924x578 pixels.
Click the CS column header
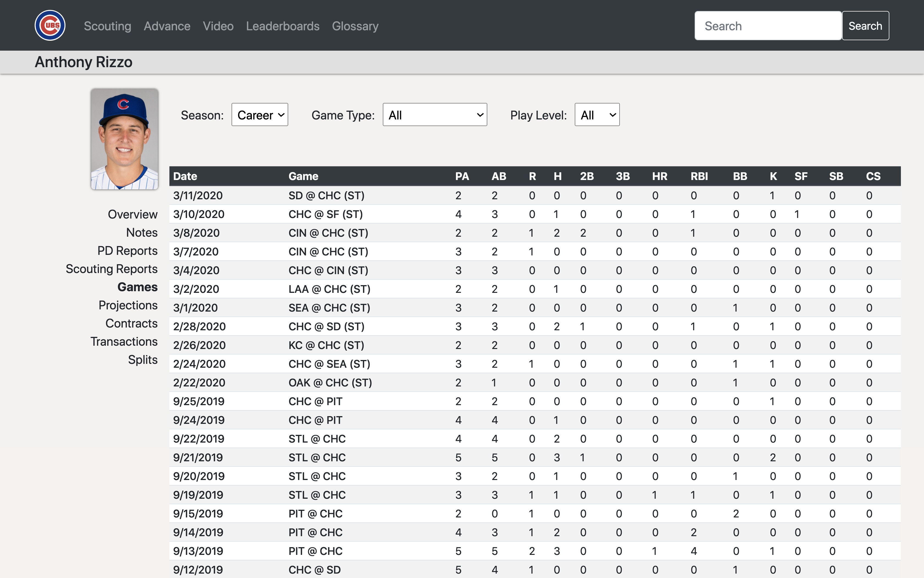[873, 176]
